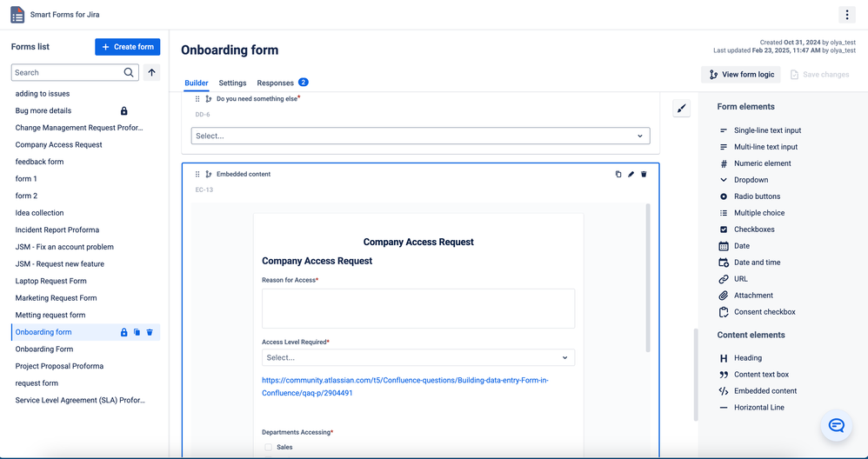
Task: Click View form logic button
Action: coord(741,75)
